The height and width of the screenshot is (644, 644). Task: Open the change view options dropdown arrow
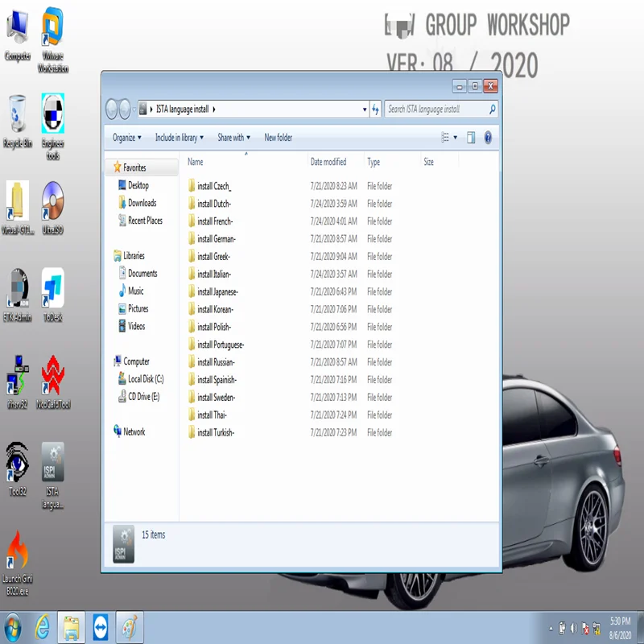456,138
